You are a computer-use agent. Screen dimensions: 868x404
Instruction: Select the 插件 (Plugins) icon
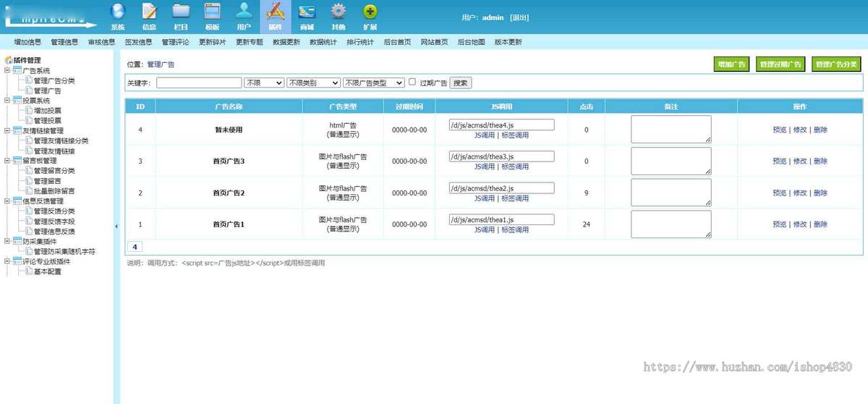tap(275, 11)
